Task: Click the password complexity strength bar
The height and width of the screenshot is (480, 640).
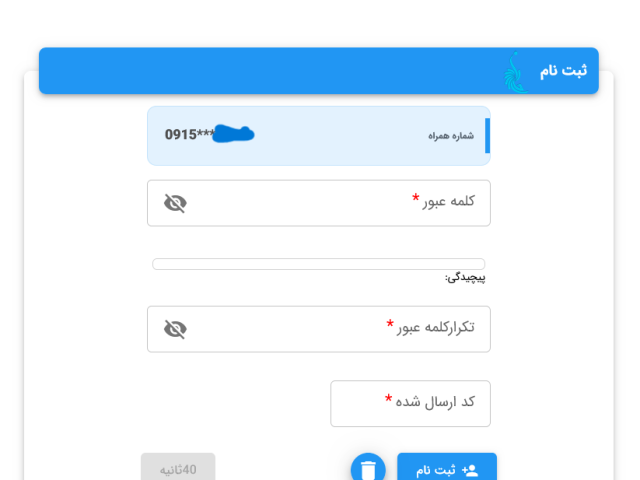Action: [x=318, y=264]
